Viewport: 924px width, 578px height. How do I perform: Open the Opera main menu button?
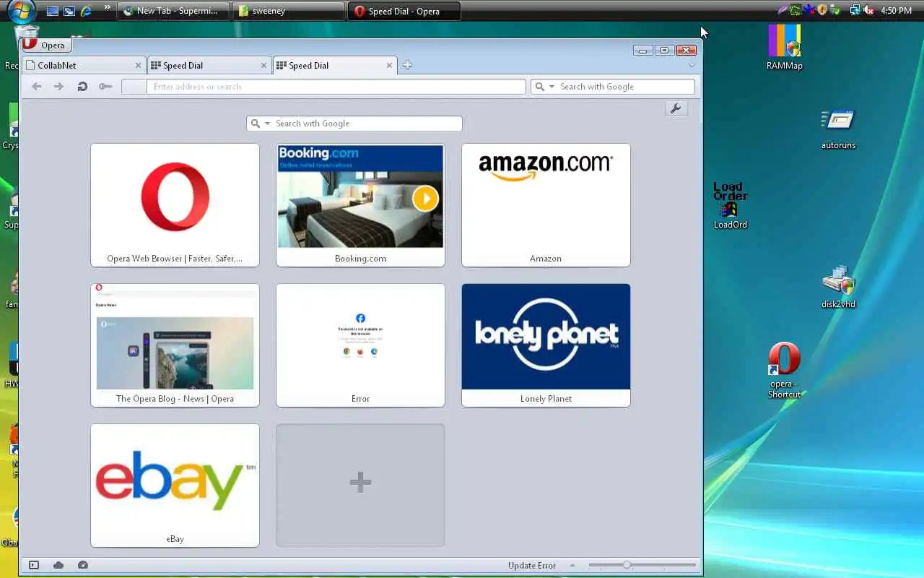45,45
